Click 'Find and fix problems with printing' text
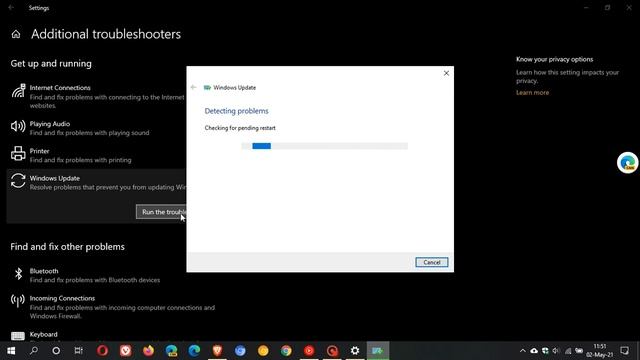The image size is (640, 360). pyautogui.click(x=80, y=160)
